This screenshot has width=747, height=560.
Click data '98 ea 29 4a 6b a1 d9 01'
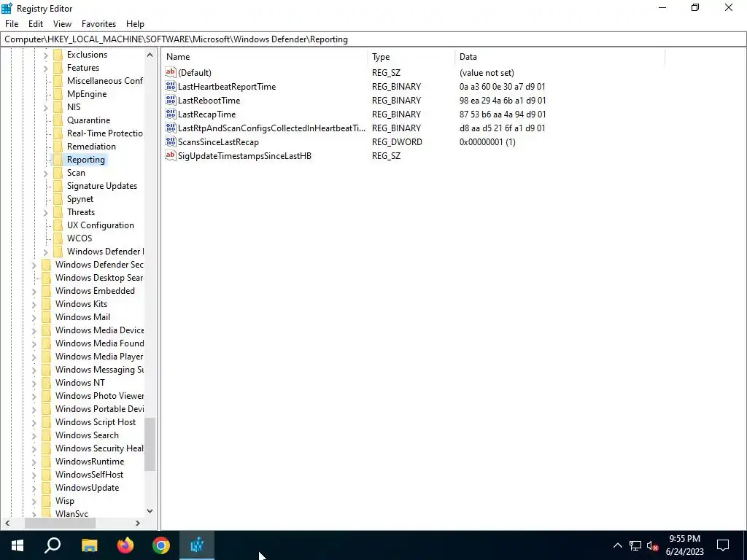503,101
